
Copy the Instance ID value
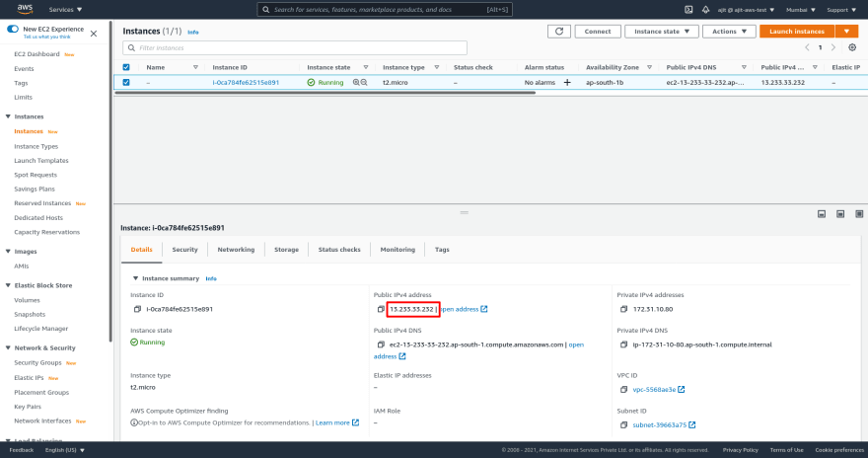click(137, 309)
